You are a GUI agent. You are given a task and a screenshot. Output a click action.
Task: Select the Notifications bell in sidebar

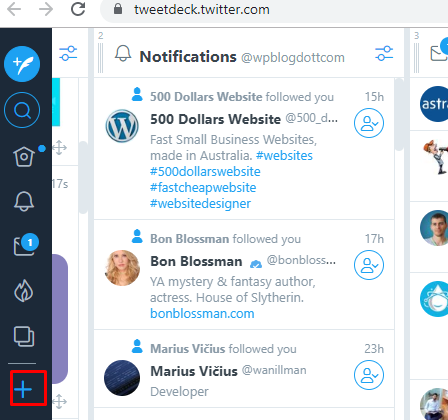point(24,201)
